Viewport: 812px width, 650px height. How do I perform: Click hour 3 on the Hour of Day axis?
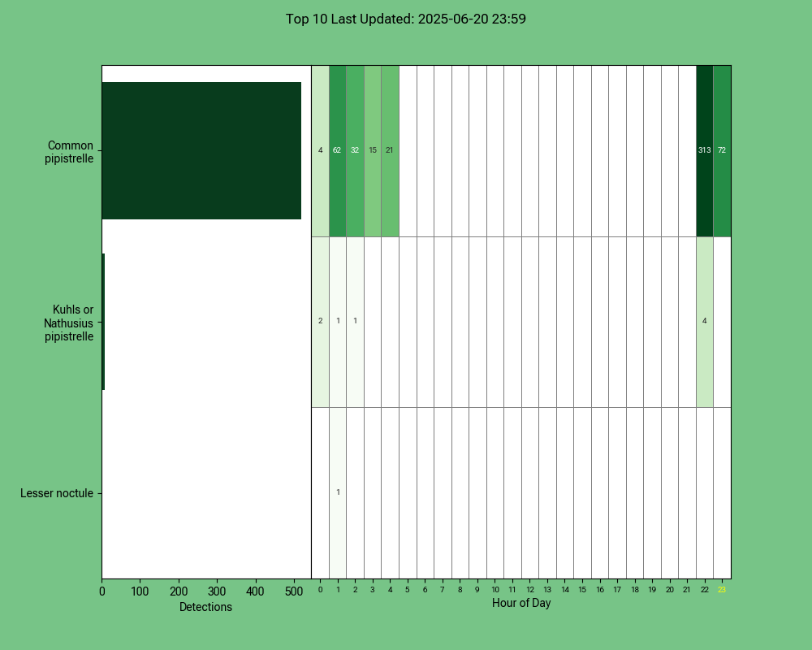[x=373, y=590]
